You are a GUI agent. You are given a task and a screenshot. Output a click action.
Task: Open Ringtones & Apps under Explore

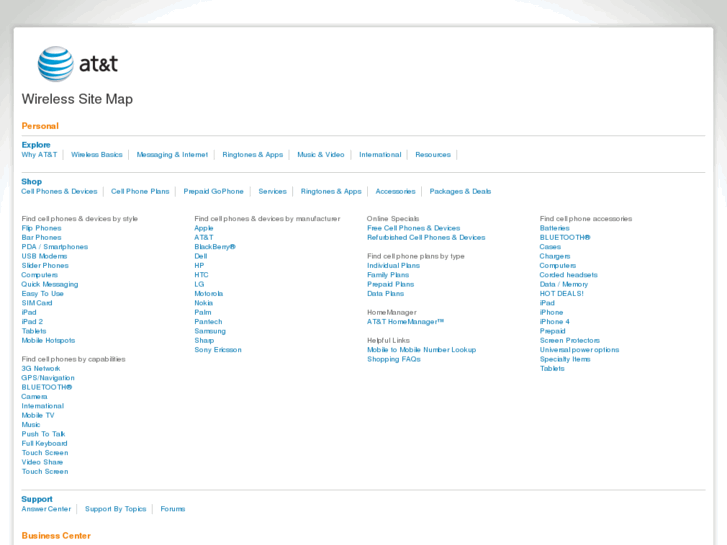coord(252,154)
